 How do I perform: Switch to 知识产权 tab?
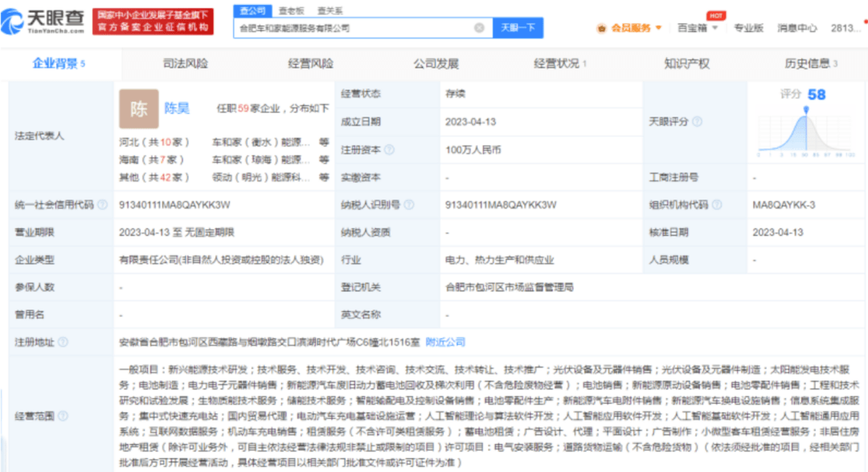(687, 64)
